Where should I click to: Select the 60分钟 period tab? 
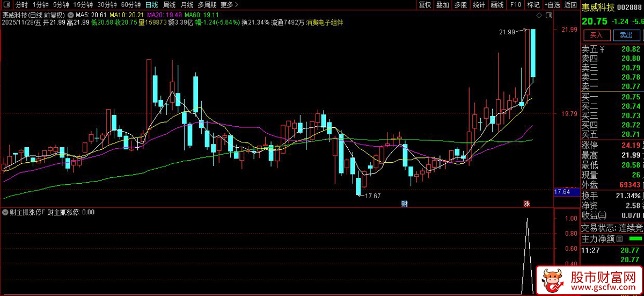[131, 5]
